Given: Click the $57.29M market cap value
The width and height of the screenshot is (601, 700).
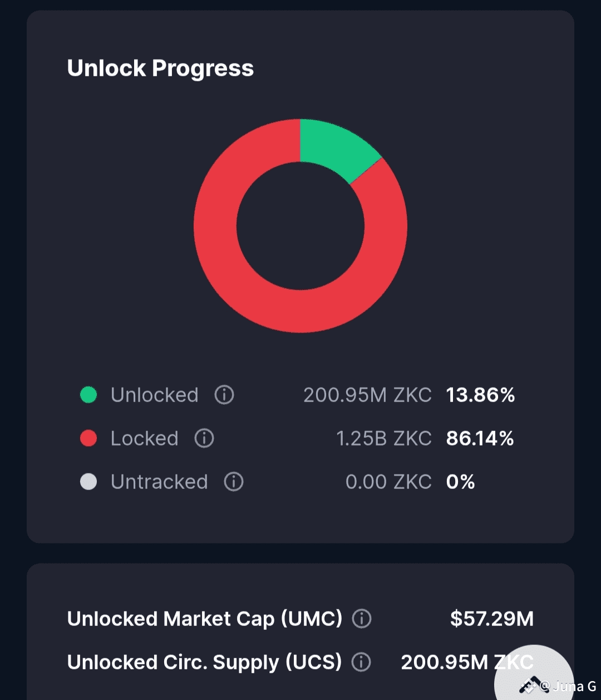Looking at the screenshot, I should pyautogui.click(x=491, y=619).
